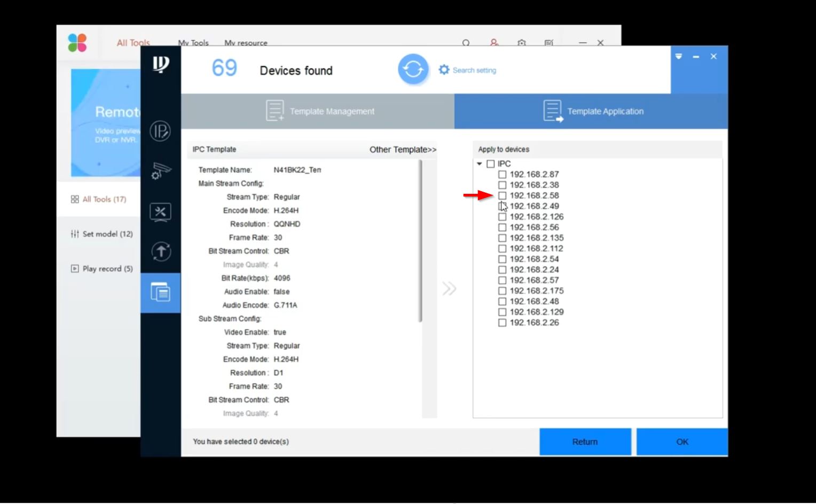Click the 192.168.2.48 device row text
Screen dimensions: 816x504
[534, 302]
